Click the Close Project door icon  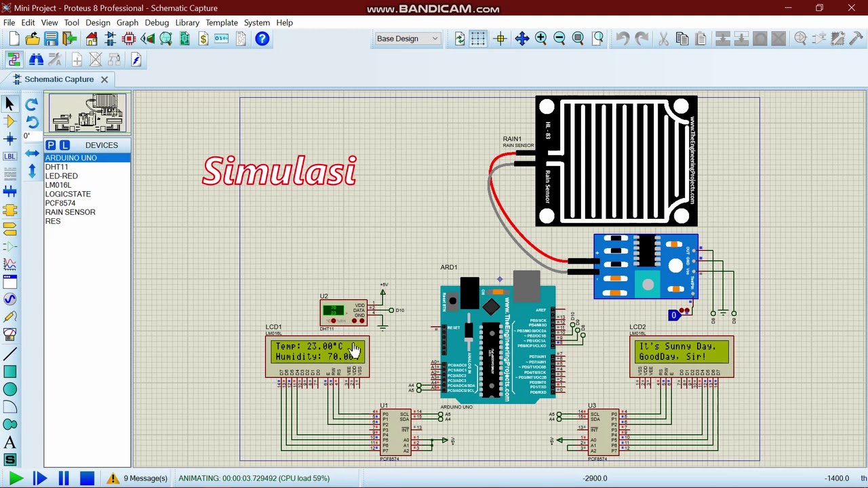pos(69,39)
